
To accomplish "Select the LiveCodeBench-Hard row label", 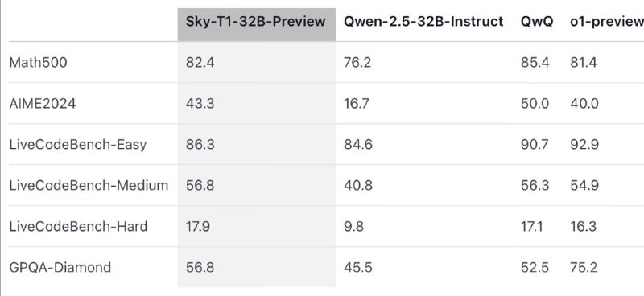I will (x=78, y=227).
